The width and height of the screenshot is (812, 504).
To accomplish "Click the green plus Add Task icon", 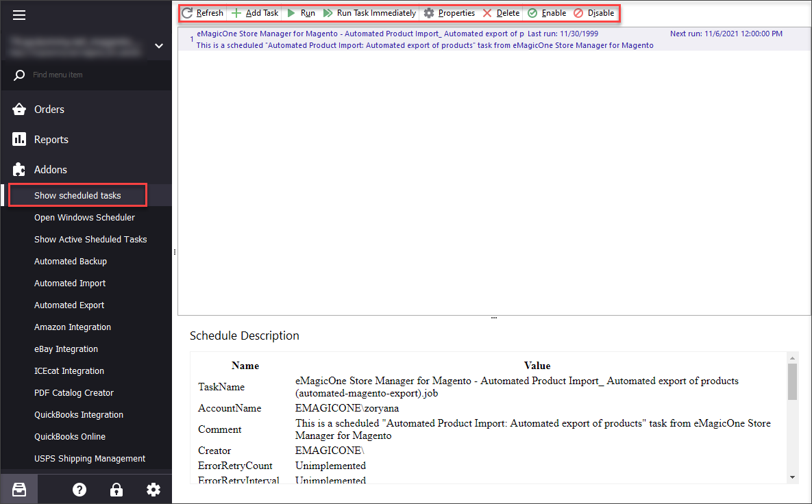I will (236, 13).
